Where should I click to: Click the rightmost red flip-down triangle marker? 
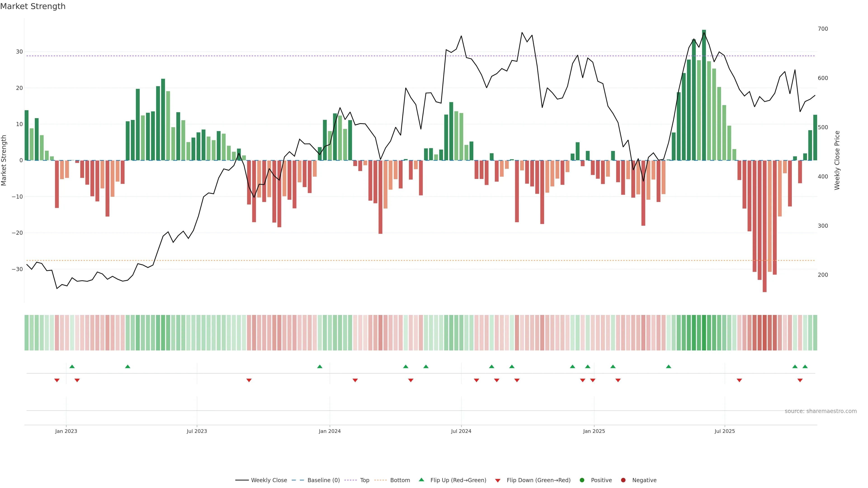tap(800, 380)
